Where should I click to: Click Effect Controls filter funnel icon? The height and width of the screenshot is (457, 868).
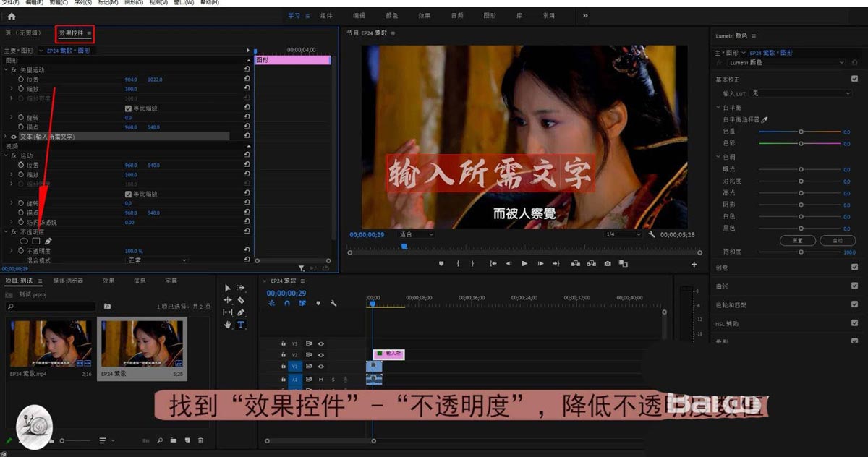point(302,268)
